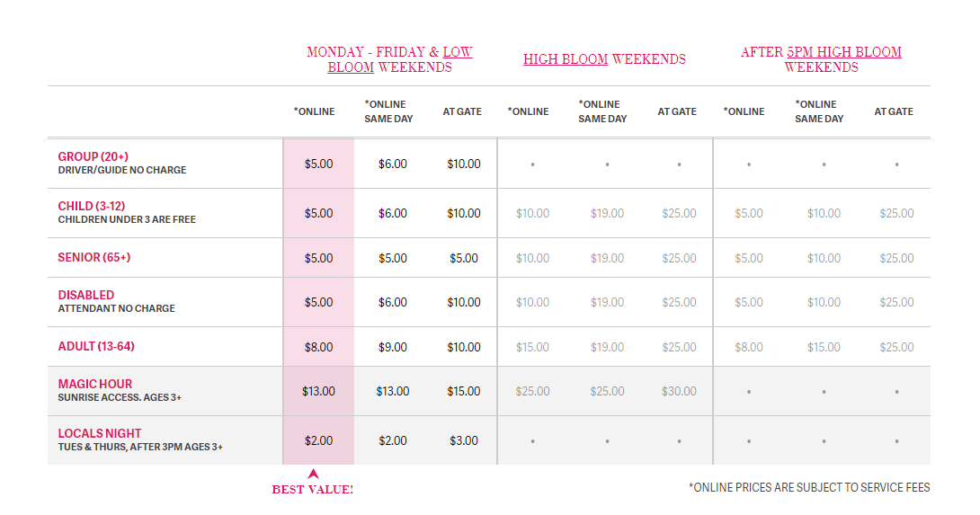The image size is (980, 515).
Task: Click Group online $5.00 highlighted cell
Action: (x=319, y=164)
